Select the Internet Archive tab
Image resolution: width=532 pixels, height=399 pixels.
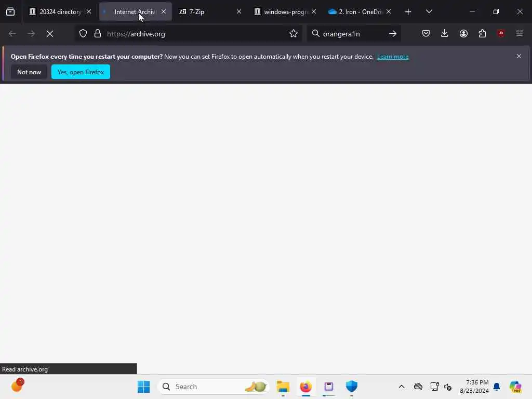click(135, 12)
